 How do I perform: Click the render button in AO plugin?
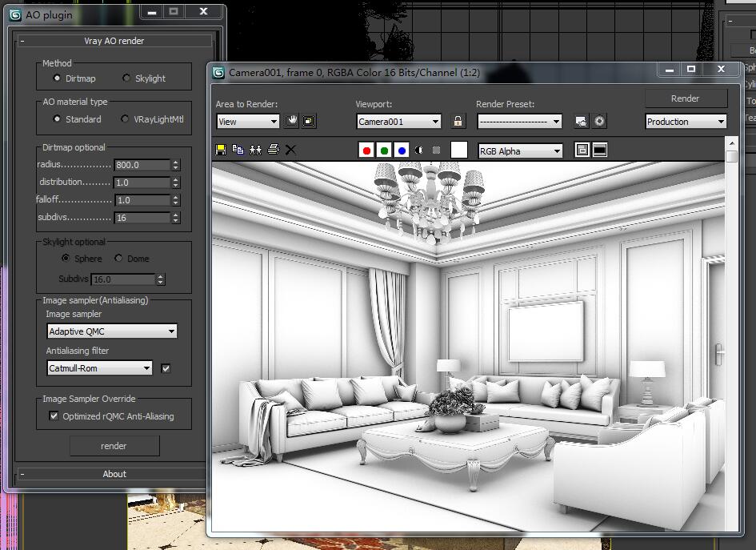click(x=114, y=446)
